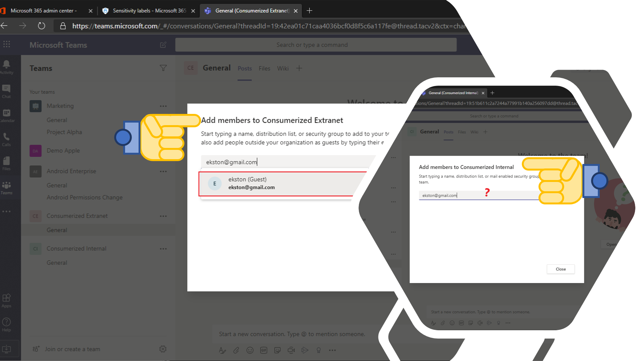644x361 pixels.
Task: Open more options for Consumerized Extranet team
Action: point(163,216)
